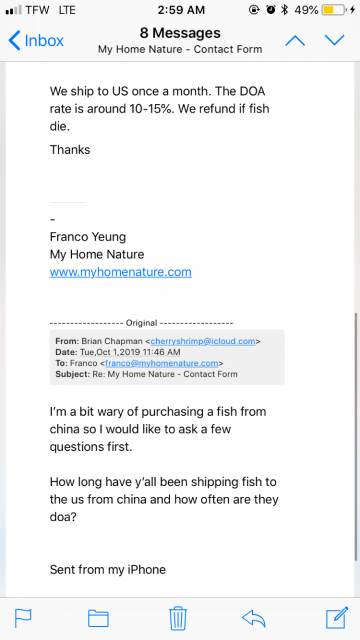
Task: Tap the alarm clock status icon
Action: click(270, 10)
